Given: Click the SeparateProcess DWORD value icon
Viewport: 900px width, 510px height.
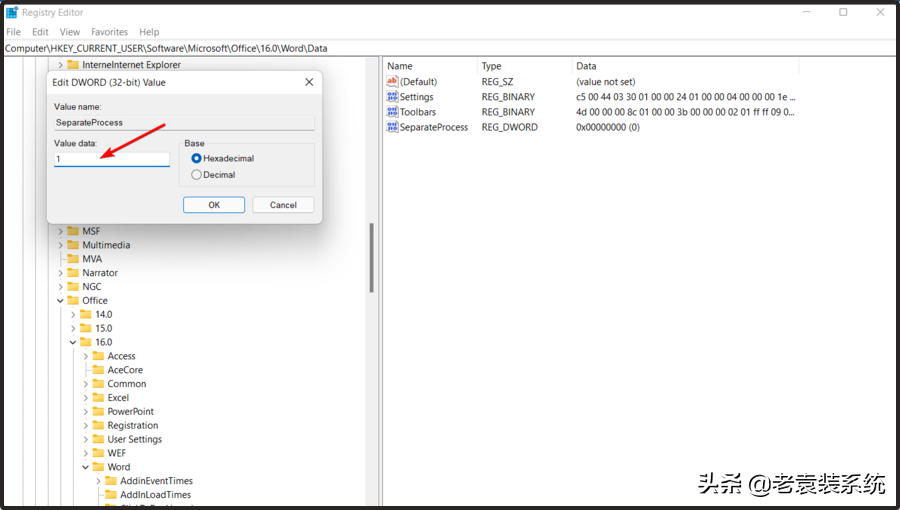Looking at the screenshot, I should [x=392, y=127].
